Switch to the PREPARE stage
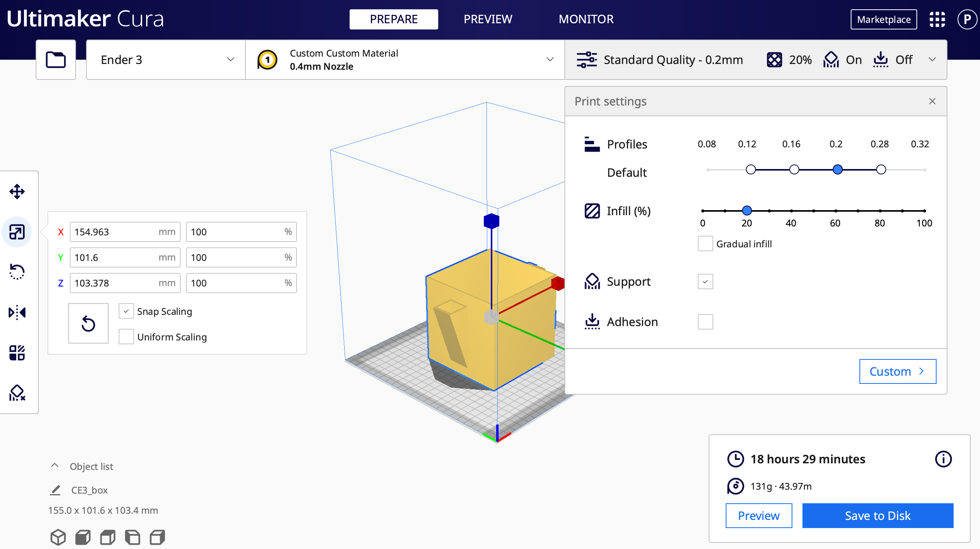The width and height of the screenshot is (980, 549). [393, 19]
